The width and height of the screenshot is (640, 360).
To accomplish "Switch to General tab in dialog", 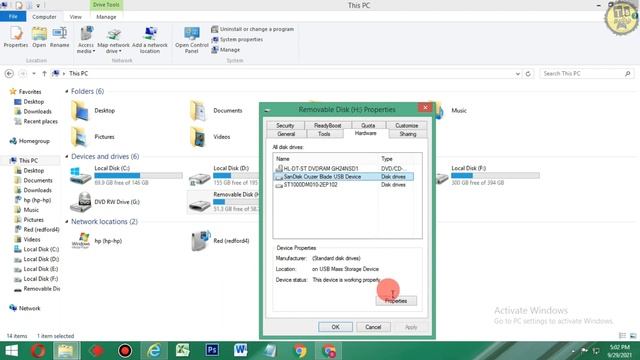I will pyautogui.click(x=286, y=134).
